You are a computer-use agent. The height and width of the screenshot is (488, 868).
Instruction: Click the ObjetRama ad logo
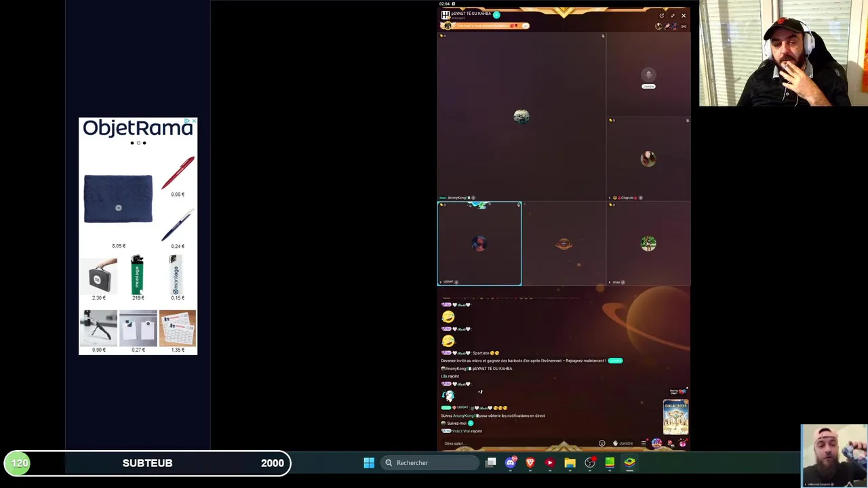[138, 128]
